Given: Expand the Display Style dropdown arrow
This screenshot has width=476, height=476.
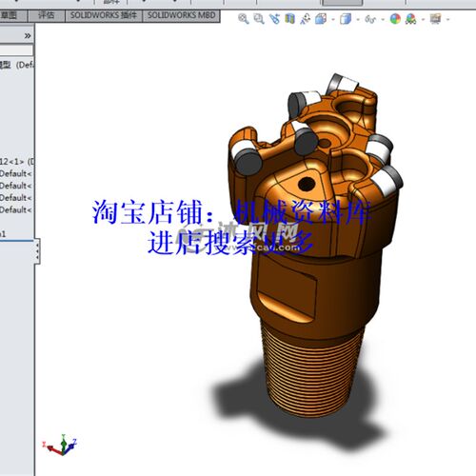Looking at the screenshot, I should tap(358, 20).
